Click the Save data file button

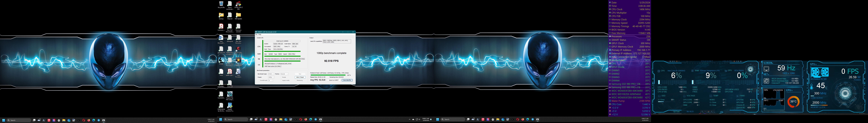tap(347, 80)
